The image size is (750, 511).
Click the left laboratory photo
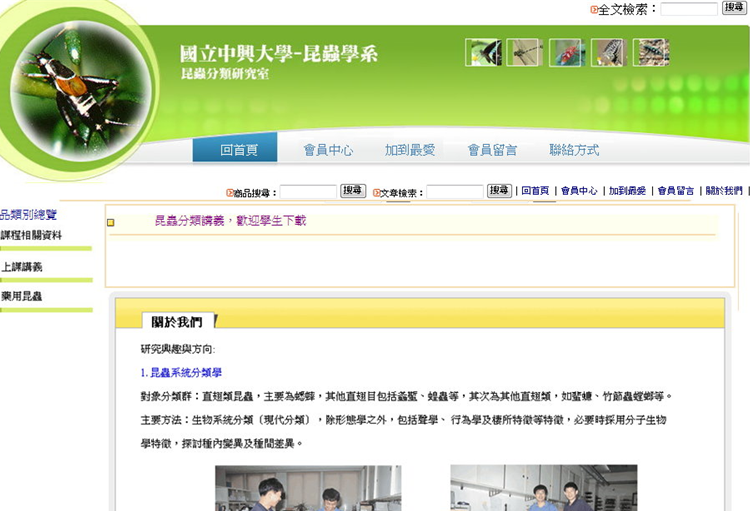pyautogui.click(x=308, y=488)
